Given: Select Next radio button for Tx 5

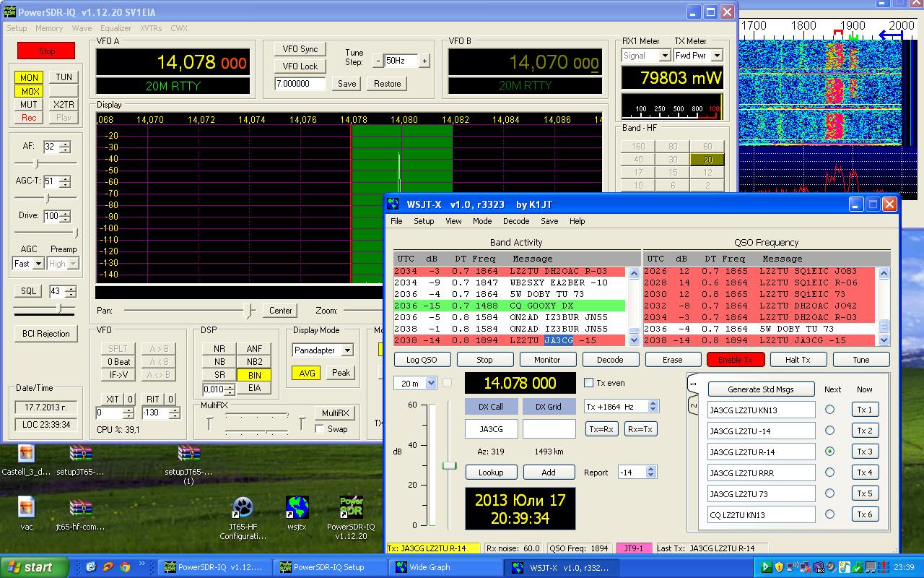Looking at the screenshot, I should tap(829, 493).
